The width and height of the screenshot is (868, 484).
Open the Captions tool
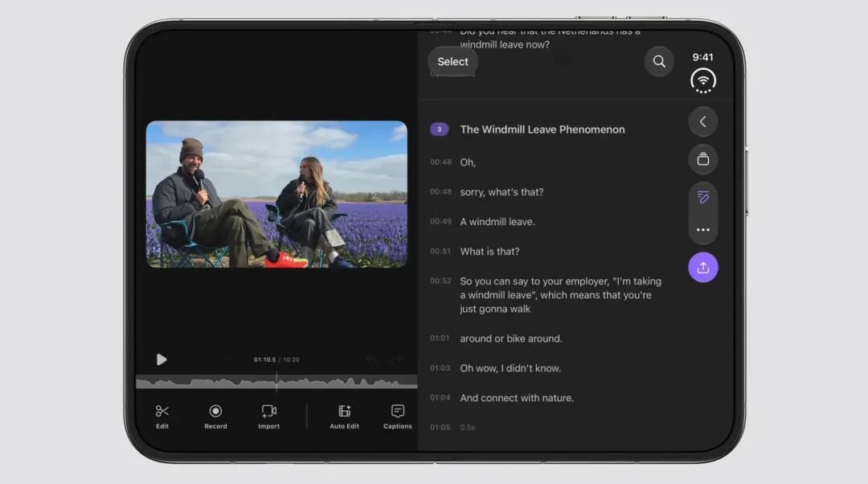(398, 416)
